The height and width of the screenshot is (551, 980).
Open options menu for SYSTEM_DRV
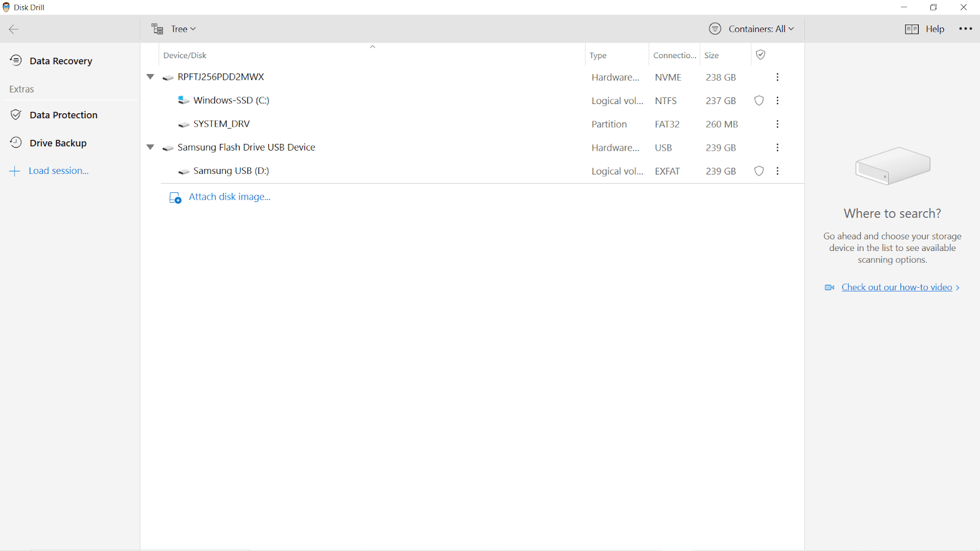tap(777, 124)
